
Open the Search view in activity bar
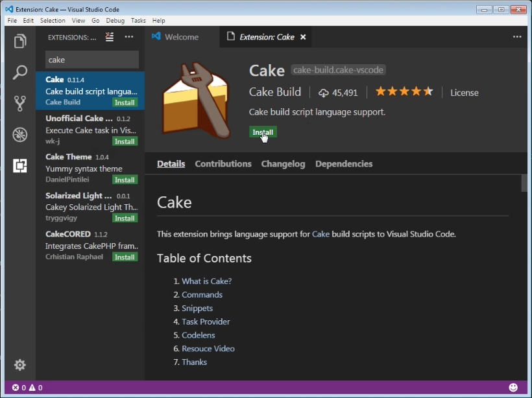(x=20, y=72)
